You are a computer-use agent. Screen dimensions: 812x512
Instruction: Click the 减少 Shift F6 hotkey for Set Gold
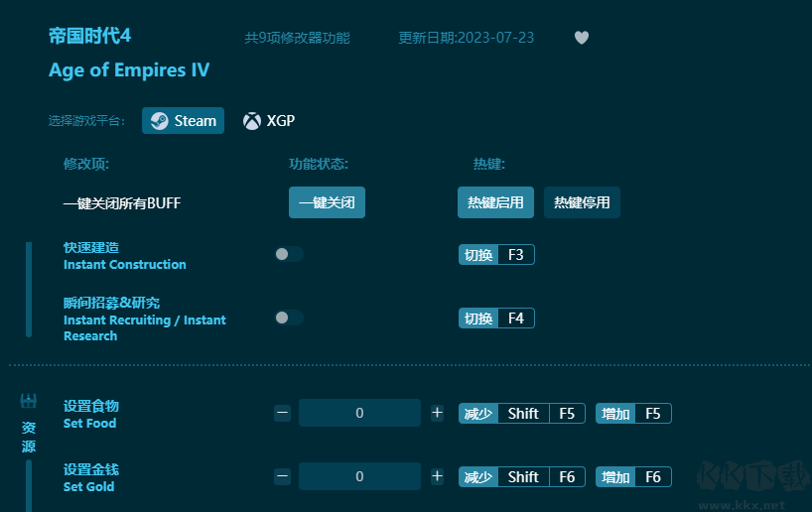tap(522, 477)
